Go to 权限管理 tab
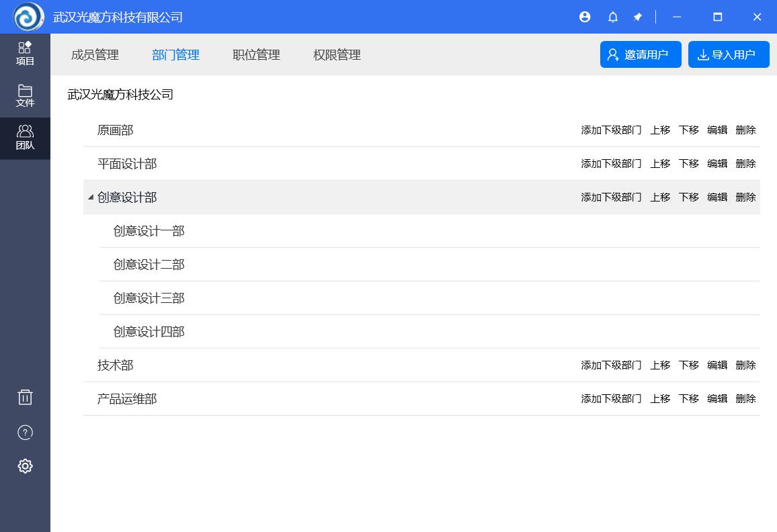Viewport: 777px width, 532px height. pyautogui.click(x=337, y=55)
